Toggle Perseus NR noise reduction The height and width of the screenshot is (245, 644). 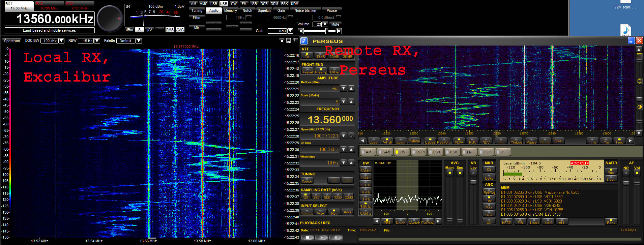point(626,173)
